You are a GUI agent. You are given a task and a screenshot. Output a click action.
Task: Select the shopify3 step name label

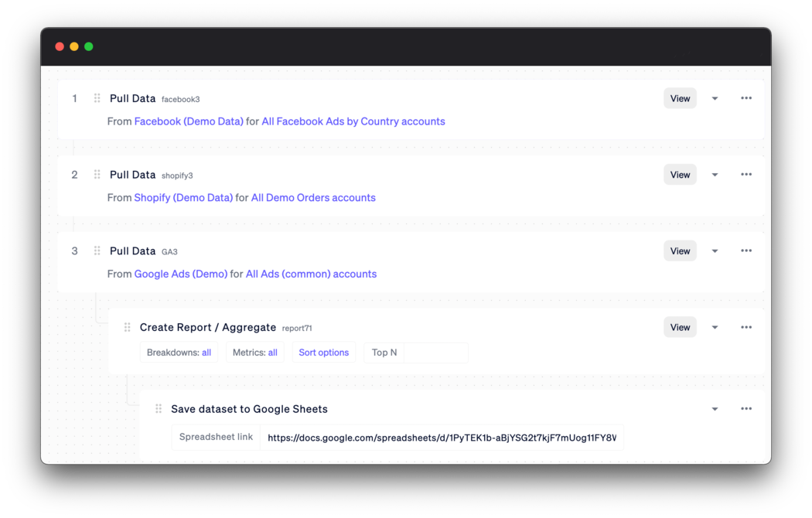click(x=177, y=176)
